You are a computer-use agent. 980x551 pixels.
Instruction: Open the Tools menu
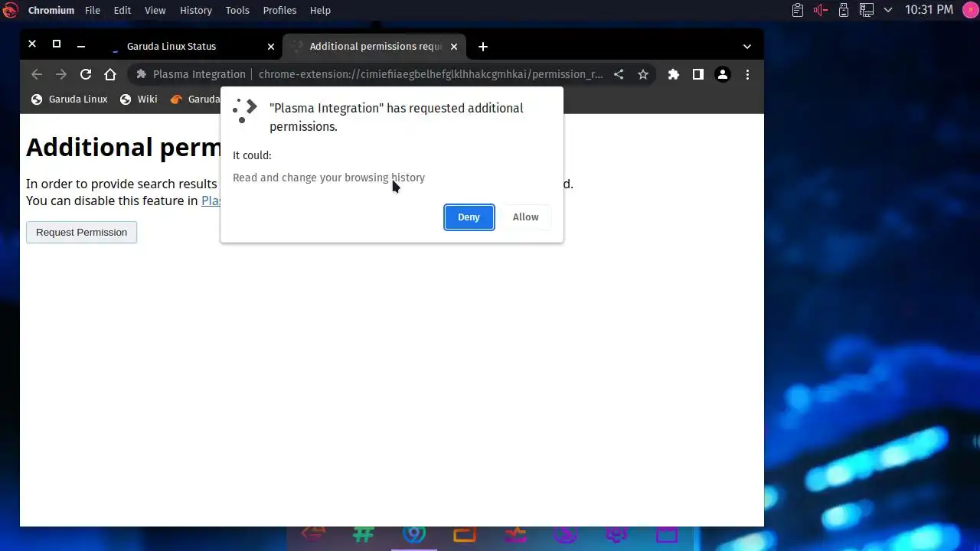point(237,10)
